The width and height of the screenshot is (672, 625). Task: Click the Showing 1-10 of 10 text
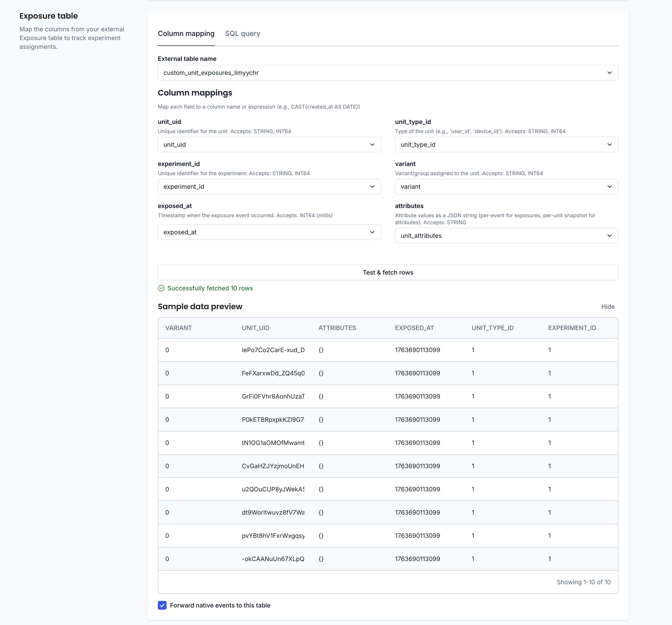(583, 582)
